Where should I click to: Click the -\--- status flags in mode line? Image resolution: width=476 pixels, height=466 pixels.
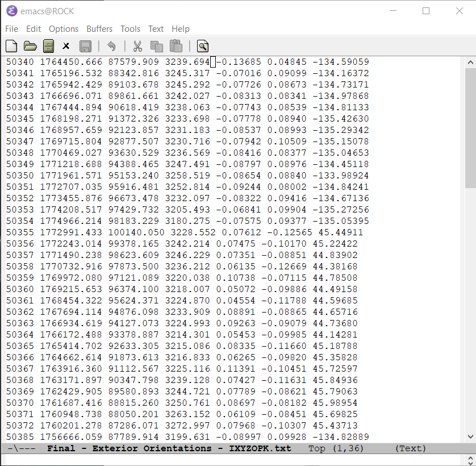[x=21, y=448]
